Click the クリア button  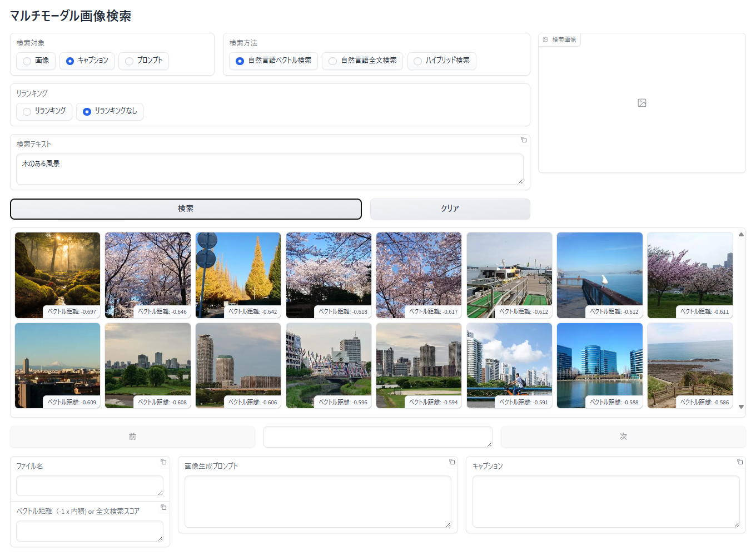[x=450, y=209]
